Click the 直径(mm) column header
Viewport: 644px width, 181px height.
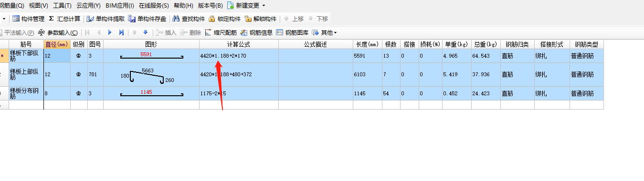pos(57,44)
